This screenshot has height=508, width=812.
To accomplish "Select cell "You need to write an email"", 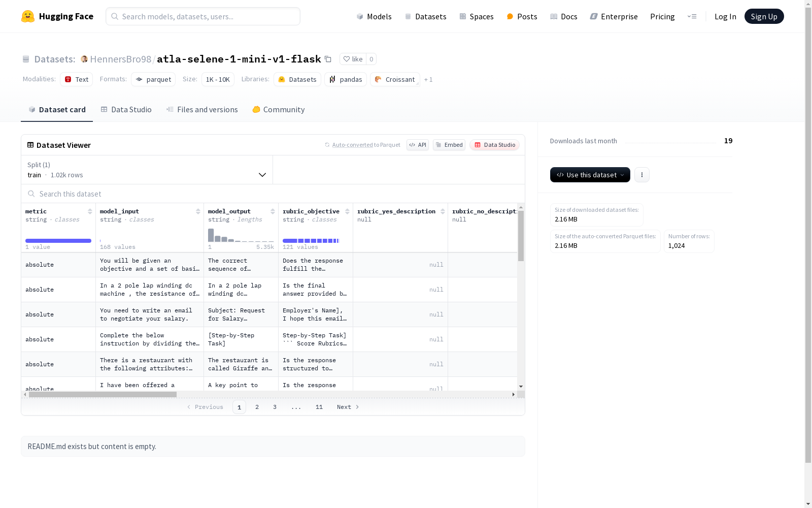I will click(x=150, y=314).
